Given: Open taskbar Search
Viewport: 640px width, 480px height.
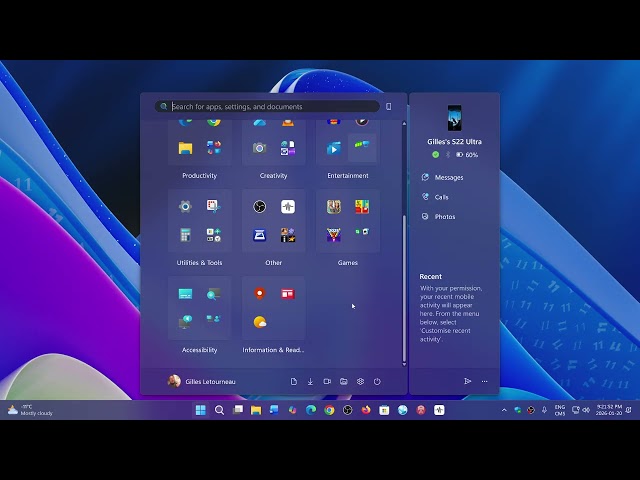Looking at the screenshot, I should [x=219, y=410].
